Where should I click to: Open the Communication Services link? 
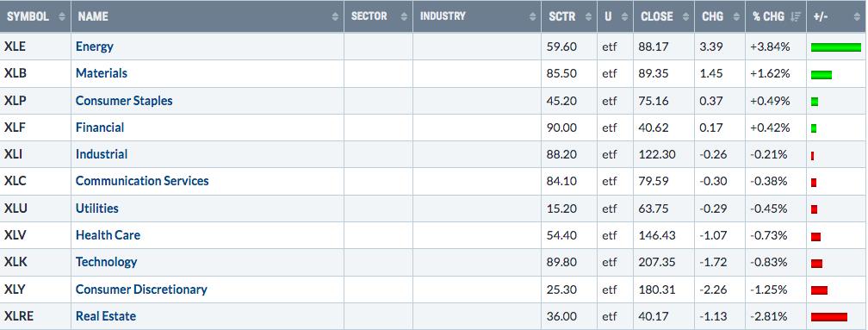click(x=142, y=181)
